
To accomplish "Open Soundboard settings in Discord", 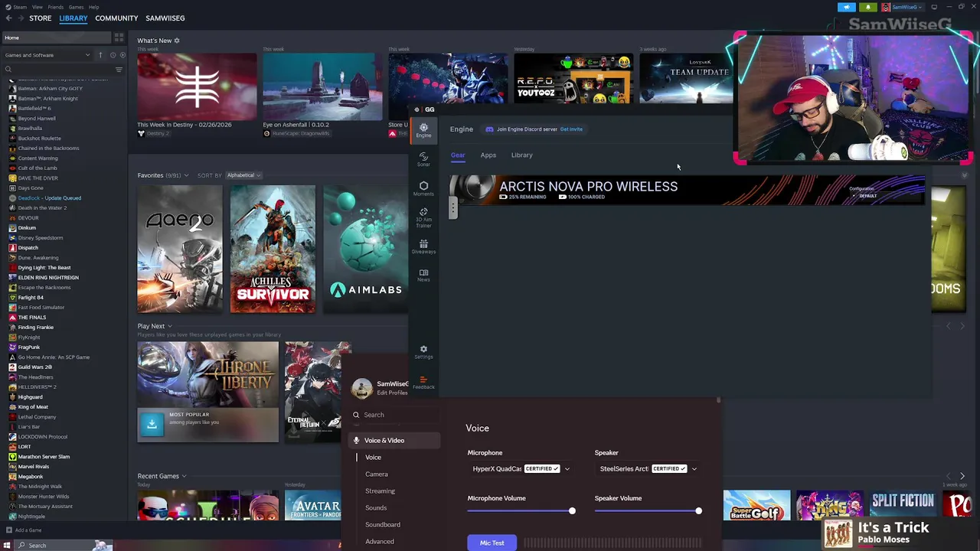I will click(382, 524).
